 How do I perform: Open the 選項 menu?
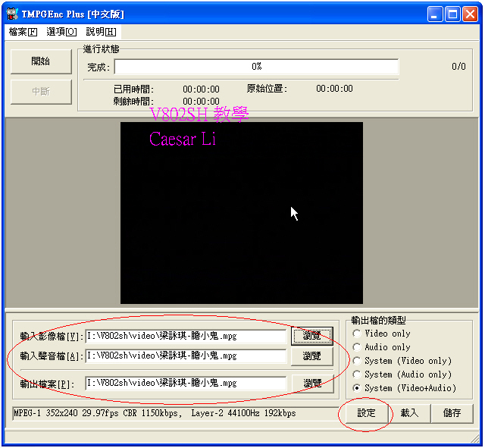pyautogui.click(x=61, y=32)
